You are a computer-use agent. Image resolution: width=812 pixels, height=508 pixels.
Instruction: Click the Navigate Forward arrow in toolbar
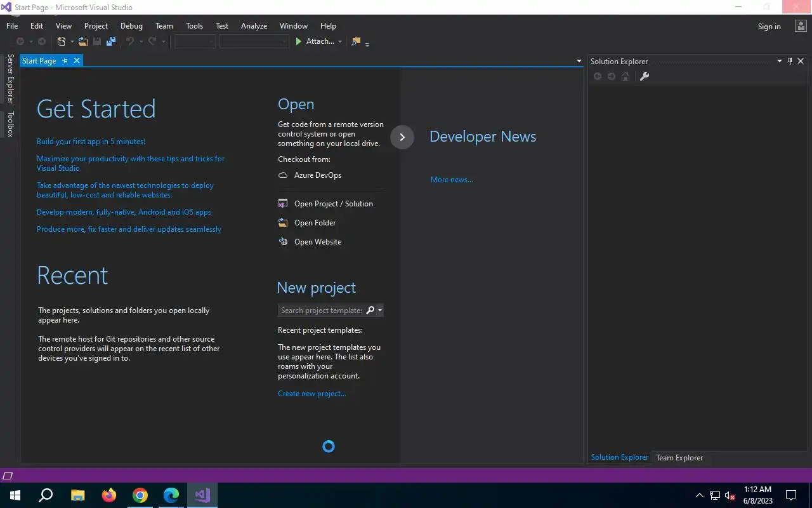[42, 41]
